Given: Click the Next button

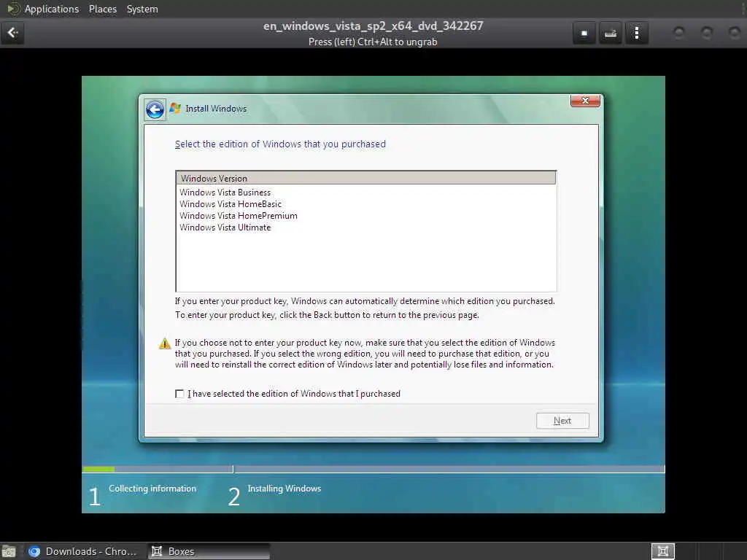Looking at the screenshot, I should 562,421.
